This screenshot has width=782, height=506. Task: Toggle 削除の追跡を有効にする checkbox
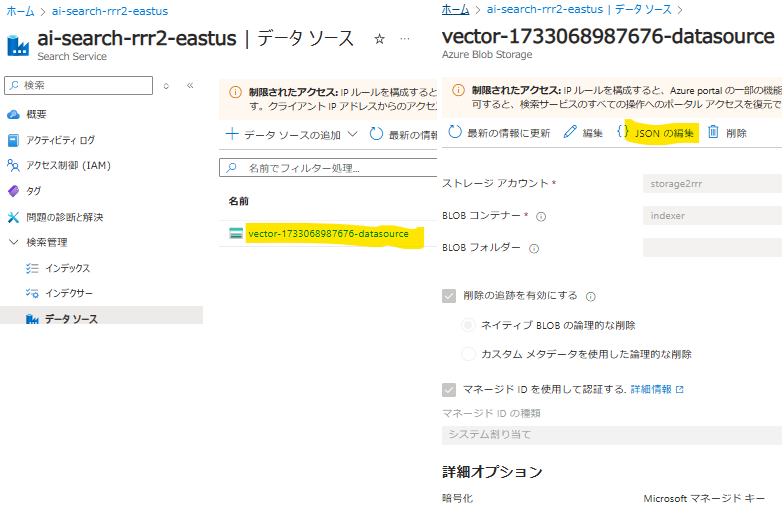(x=449, y=296)
